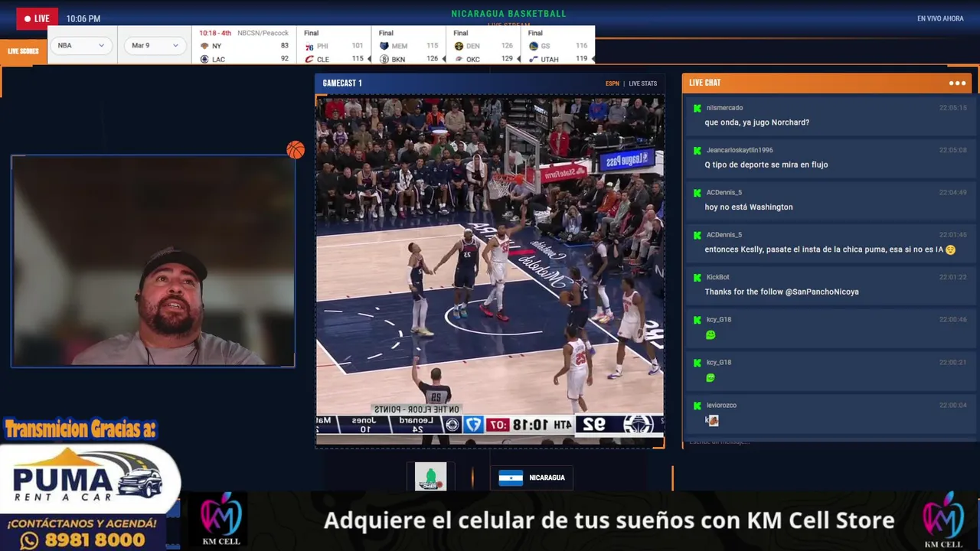This screenshot has width=980, height=551.
Task: Click the 'Transmicion Gracias a:' heading
Action: click(80, 429)
